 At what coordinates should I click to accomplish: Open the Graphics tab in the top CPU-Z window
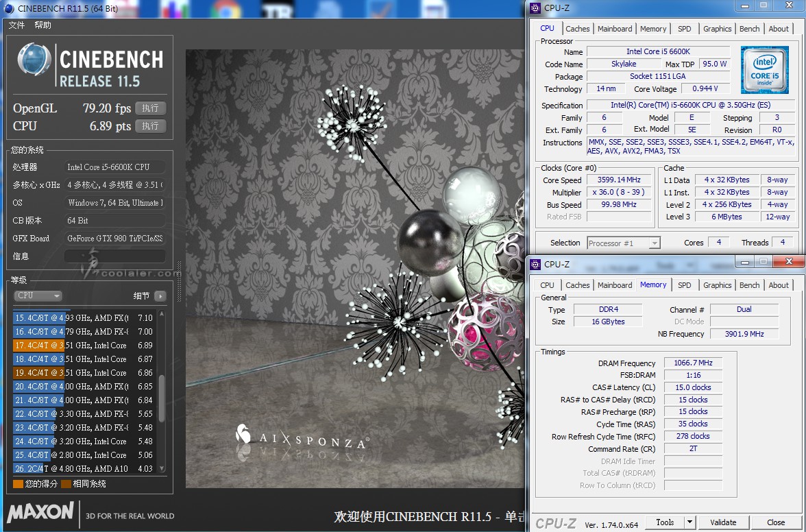pyautogui.click(x=717, y=29)
